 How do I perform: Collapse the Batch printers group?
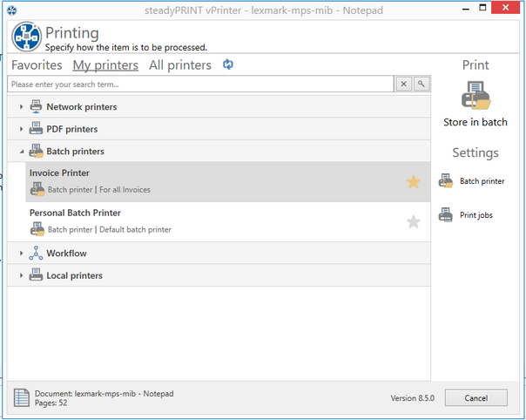pos(22,152)
